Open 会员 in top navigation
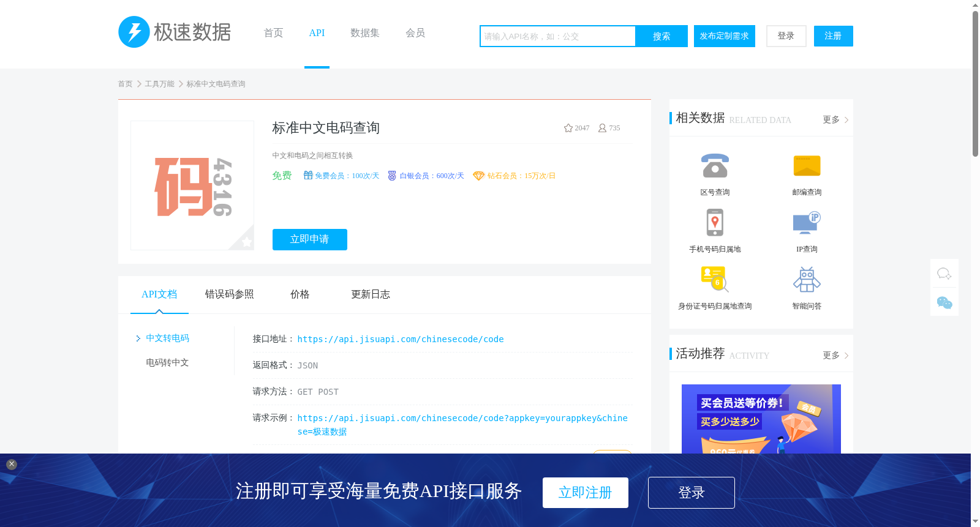Image resolution: width=980 pixels, height=527 pixels. click(415, 33)
